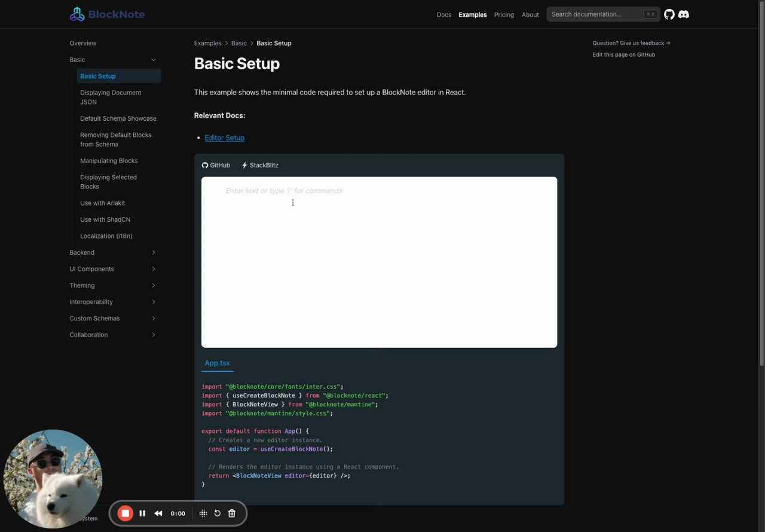This screenshot has height=532, width=765.
Task: Open Localization (i18n) example
Action: pos(119,236)
